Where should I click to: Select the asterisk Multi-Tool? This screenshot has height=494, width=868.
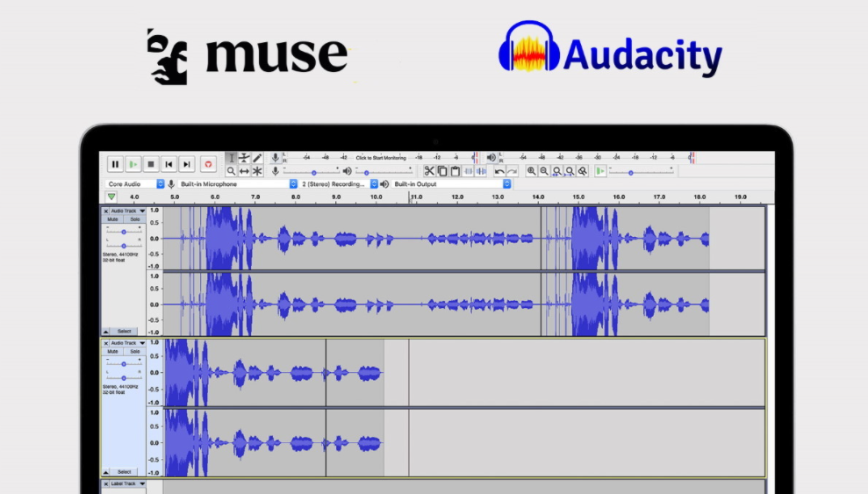click(x=257, y=171)
